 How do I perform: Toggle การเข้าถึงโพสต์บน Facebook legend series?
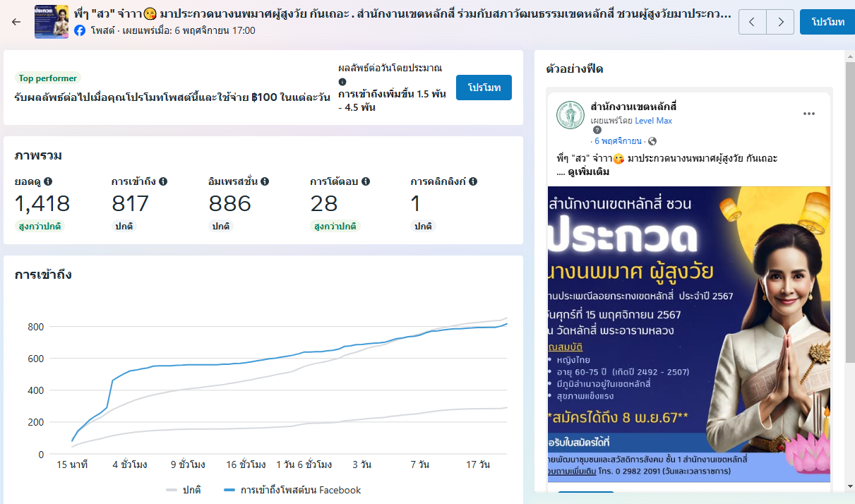[x=292, y=490]
